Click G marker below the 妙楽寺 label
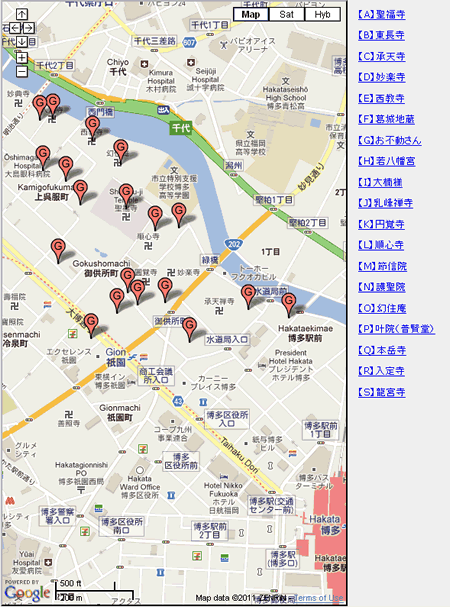 click(x=165, y=288)
